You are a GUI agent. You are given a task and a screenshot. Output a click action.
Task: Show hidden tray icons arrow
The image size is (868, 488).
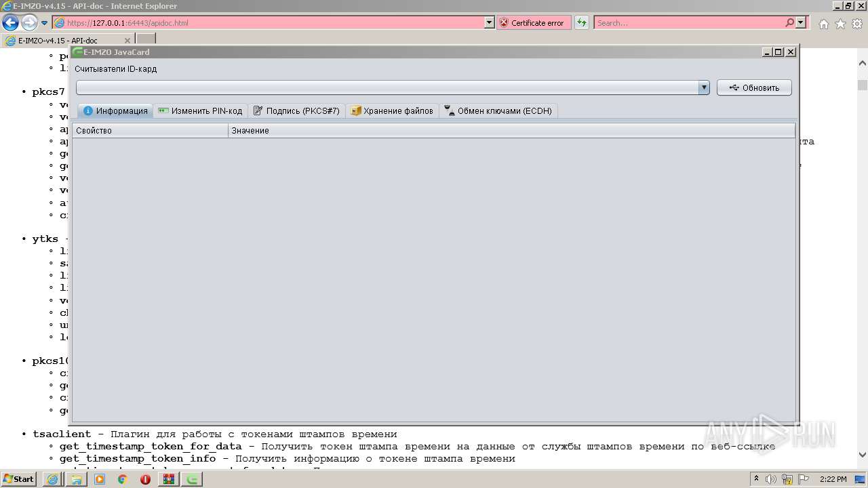tap(756, 479)
